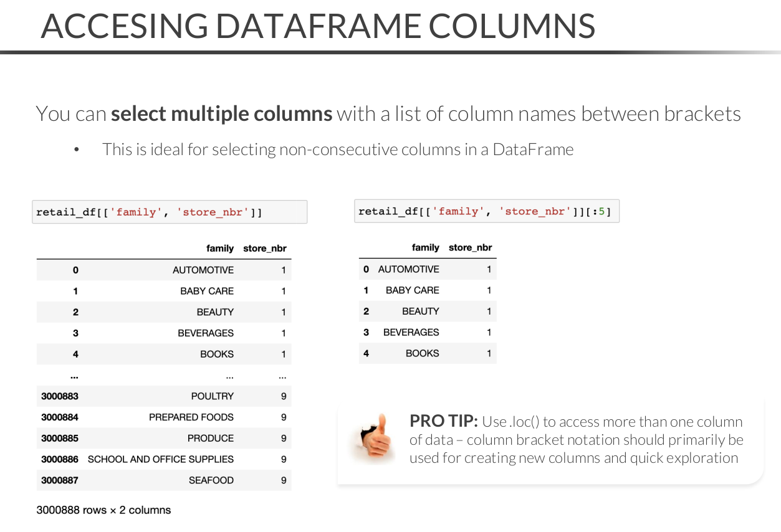This screenshot has width=781, height=532.
Task: Click the code cell ending with [:5]
Action: [x=486, y=211]
